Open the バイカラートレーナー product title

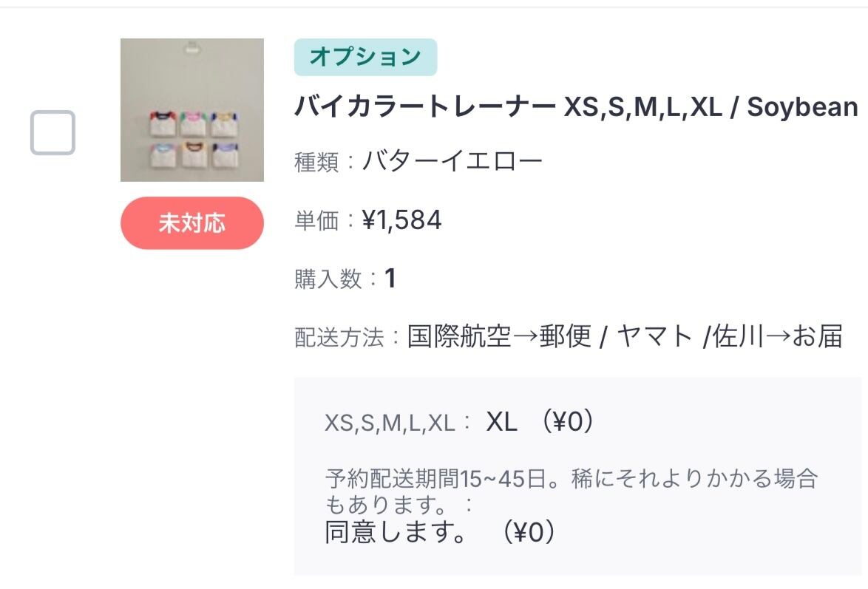[424, 108]
